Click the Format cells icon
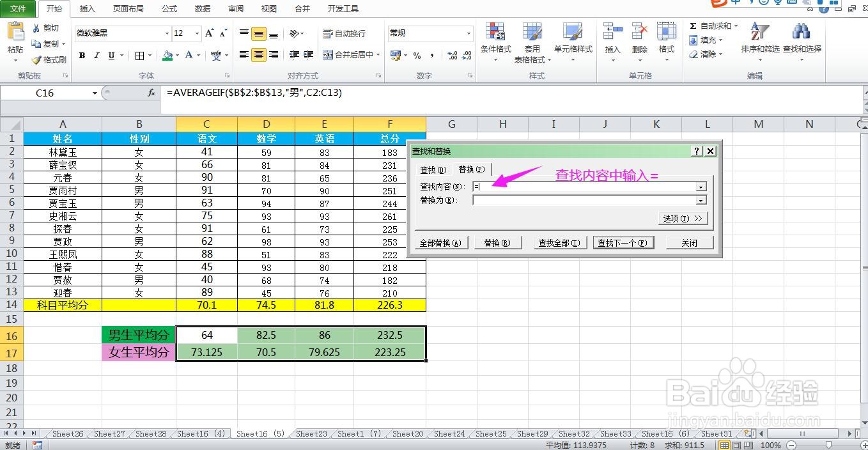The height and width of the screenshot is (450, 868). click(x=667, y=31)
